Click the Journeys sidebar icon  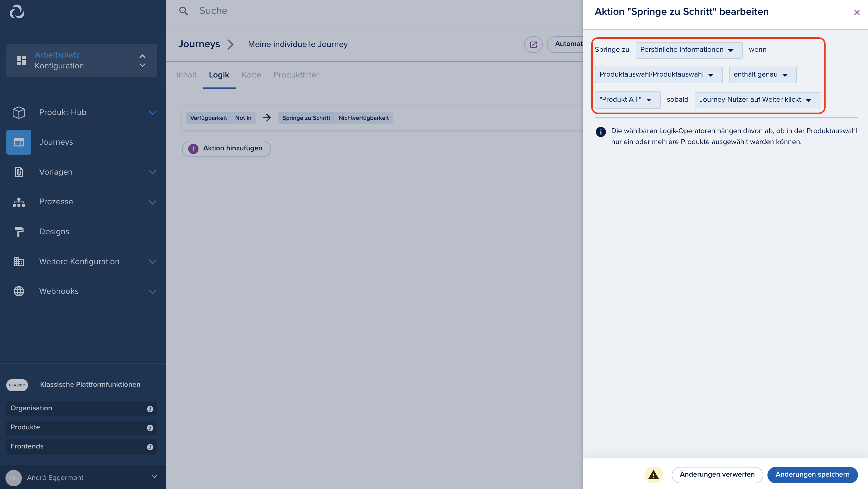point(18,142)
